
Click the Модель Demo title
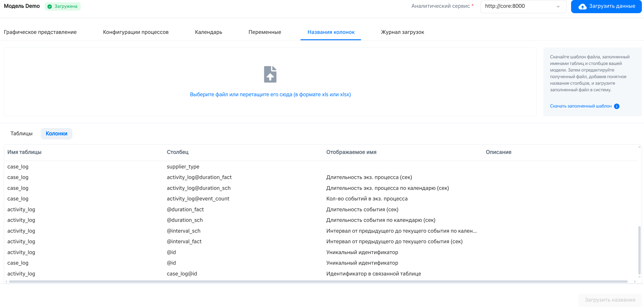click(22, 6)
